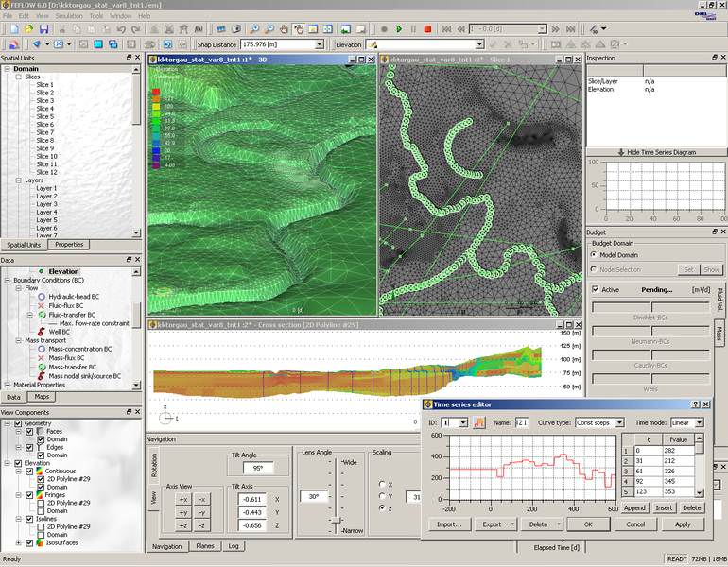The height and width of the screenshot is (567, 728).
Task: Open the ID dropdown in Time series editor
Action: tap(463, 422)
